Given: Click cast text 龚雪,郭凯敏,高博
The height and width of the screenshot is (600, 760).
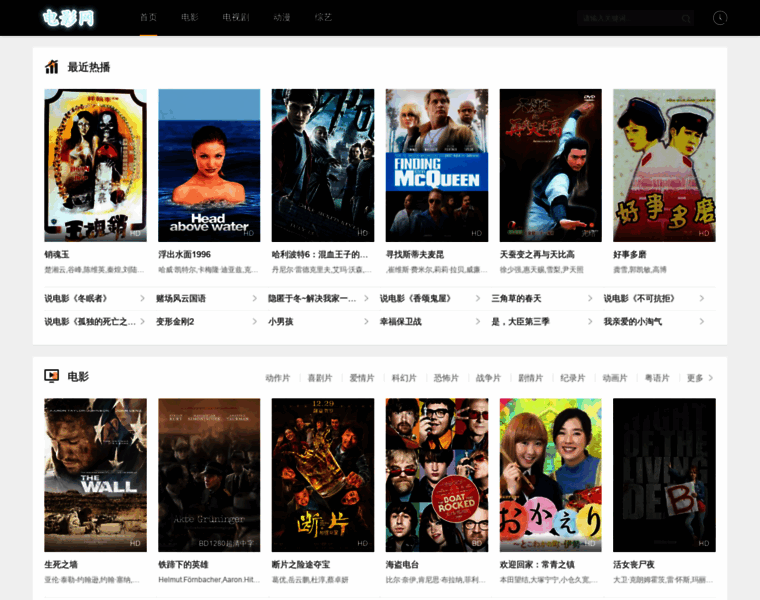Looking at the screenshot, I should (640, 270).
